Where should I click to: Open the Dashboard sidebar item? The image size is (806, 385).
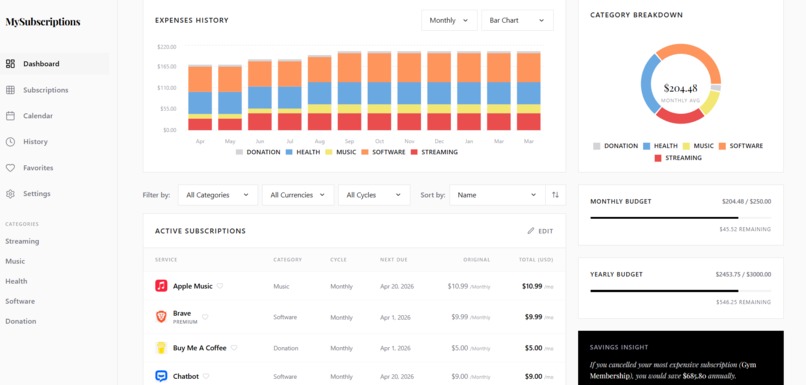[54, 64]
